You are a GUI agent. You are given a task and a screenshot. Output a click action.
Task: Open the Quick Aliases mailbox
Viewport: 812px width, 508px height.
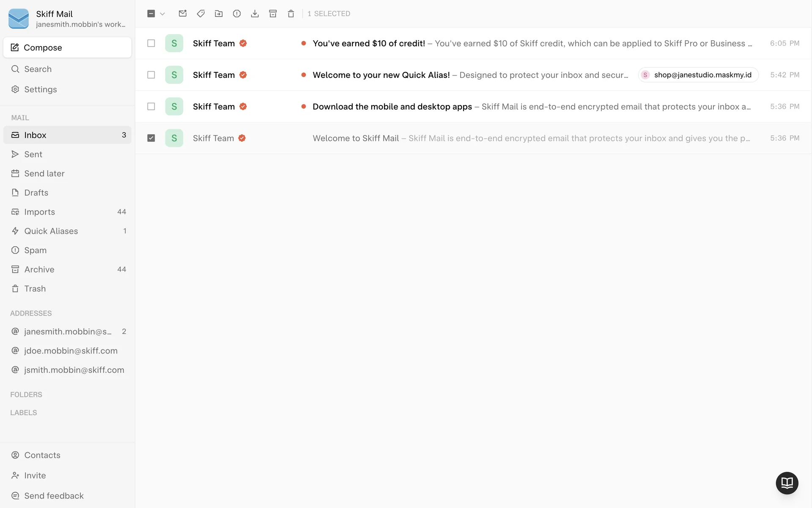pos(51,231)
